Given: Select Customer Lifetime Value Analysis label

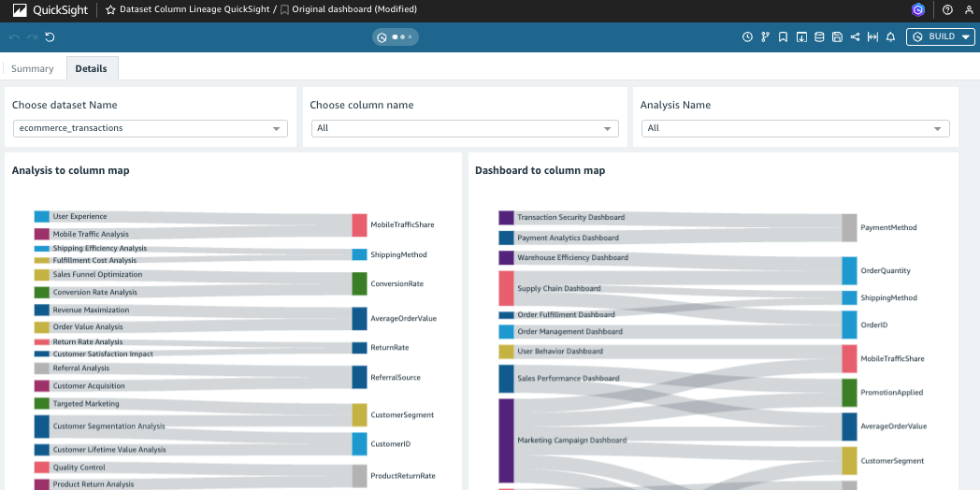Looking at the screenshot, I should pyautogui.click(x=109, y=450).
